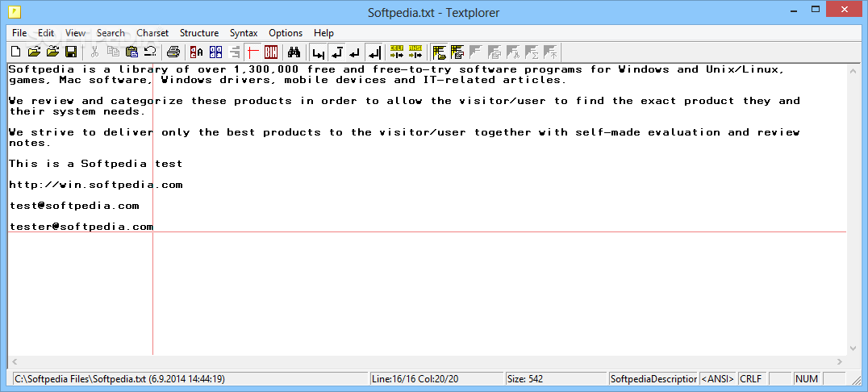The width and height of the screenshot is (868, 392).
Task: Open the Search menu
Action: 111,32
